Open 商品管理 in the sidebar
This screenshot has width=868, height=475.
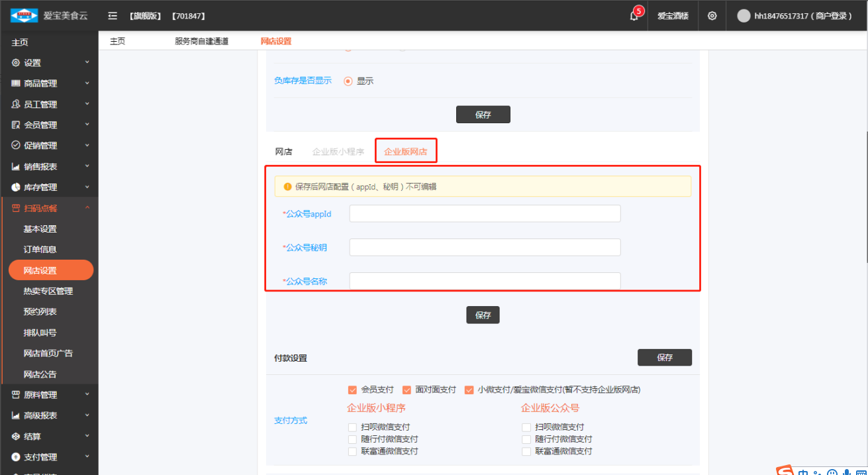pos(40,83)
